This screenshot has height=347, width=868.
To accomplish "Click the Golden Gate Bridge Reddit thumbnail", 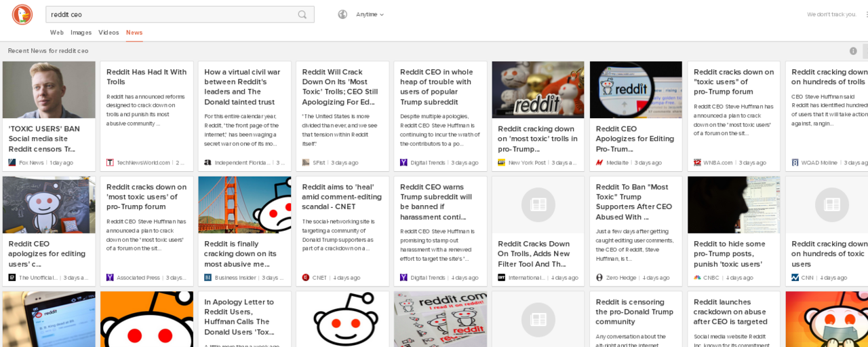I will pyautogui.click(x=244, y=205).
